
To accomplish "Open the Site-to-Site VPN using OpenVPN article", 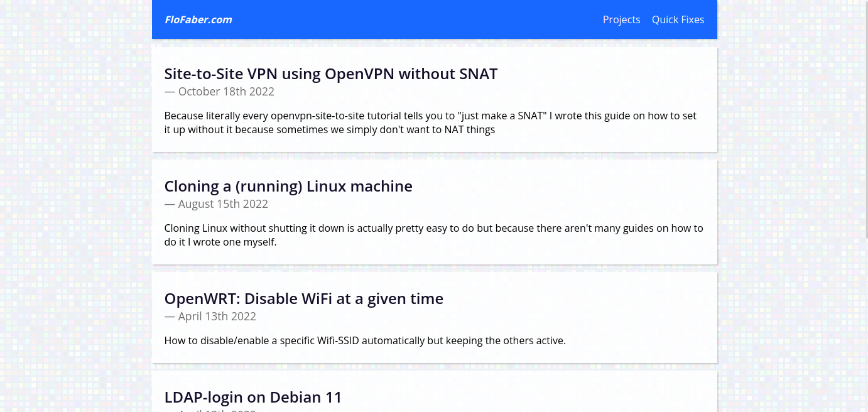I will [331, 74].
